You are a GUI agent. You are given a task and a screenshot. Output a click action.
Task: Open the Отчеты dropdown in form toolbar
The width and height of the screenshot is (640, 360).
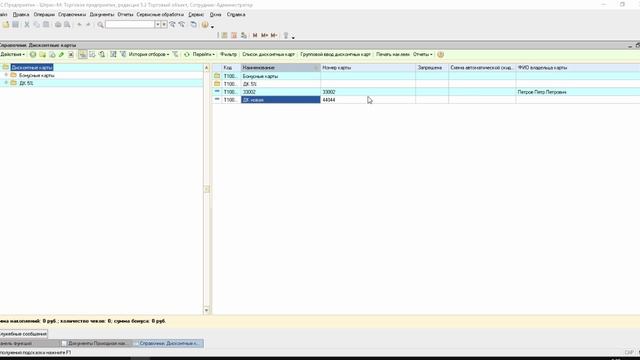pos(422,54)
